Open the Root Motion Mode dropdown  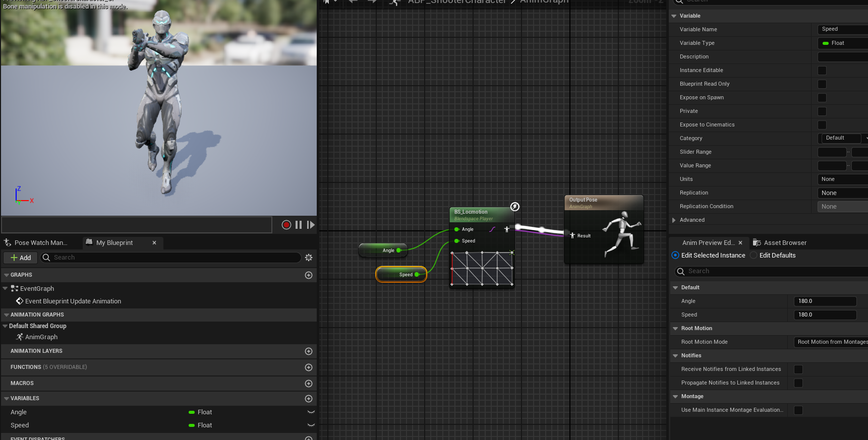pos(831,342)
